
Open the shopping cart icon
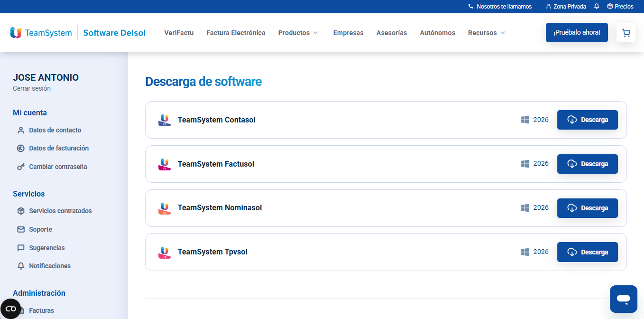(626, 33)
